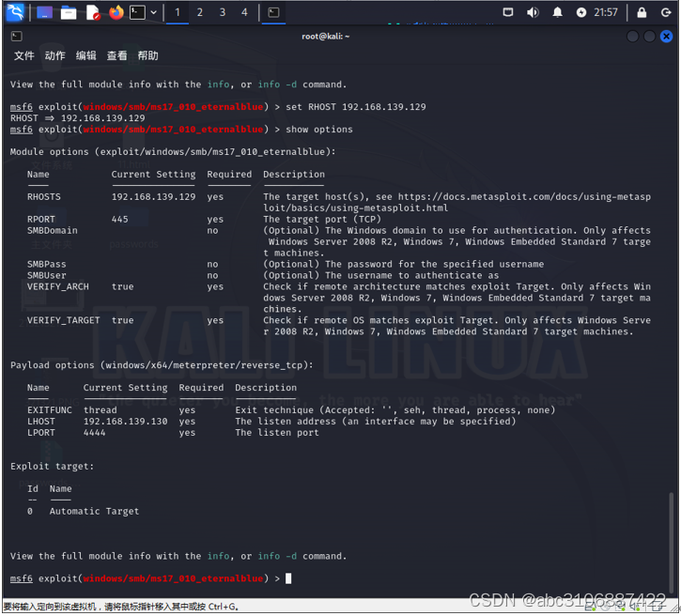Open the Kali dragon applications menu
This screenshot has height=616, width=681.
click(15, 12)
